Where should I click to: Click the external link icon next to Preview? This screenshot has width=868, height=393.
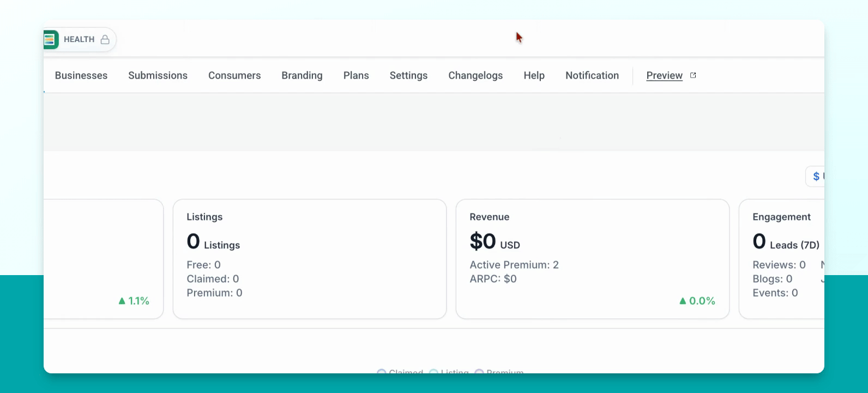click(693, 75)
